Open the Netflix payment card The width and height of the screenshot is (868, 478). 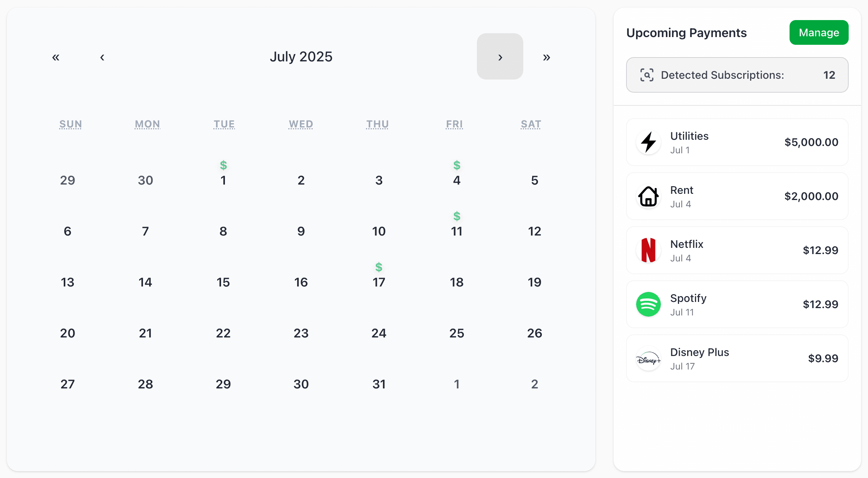pos(737,250)
